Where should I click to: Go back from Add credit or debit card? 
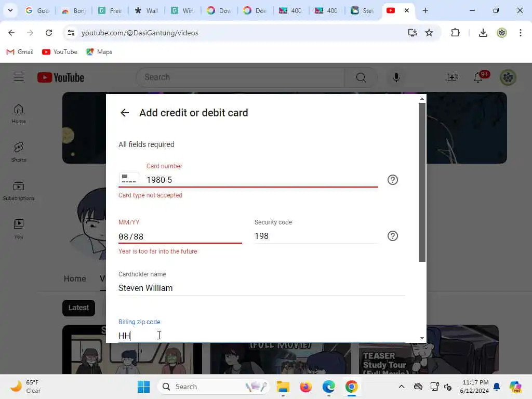tap(125, 113)
